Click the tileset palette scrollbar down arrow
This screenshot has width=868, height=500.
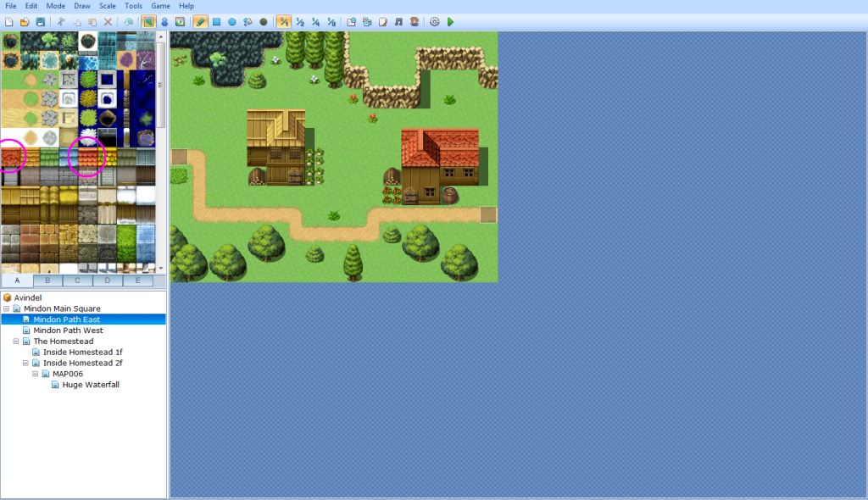[x=161, y=269]
